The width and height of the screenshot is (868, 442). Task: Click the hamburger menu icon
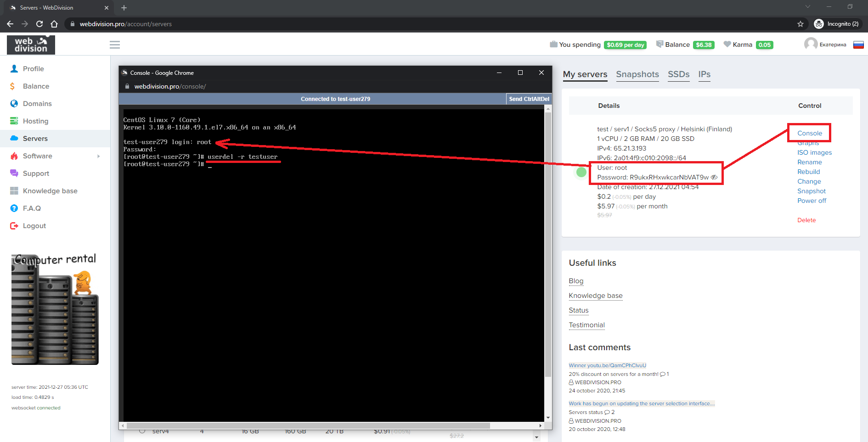point(115,45)
